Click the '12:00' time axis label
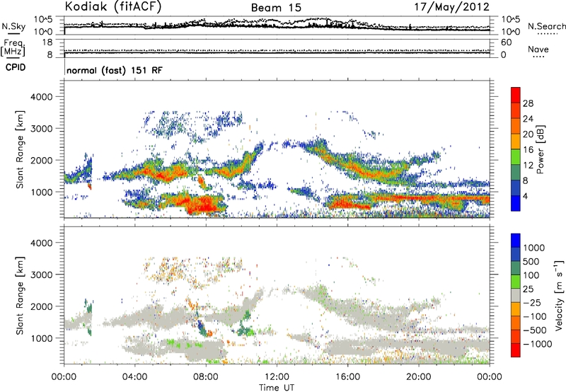566x392 pixels. pyautogui.click(x=277, y=377)
